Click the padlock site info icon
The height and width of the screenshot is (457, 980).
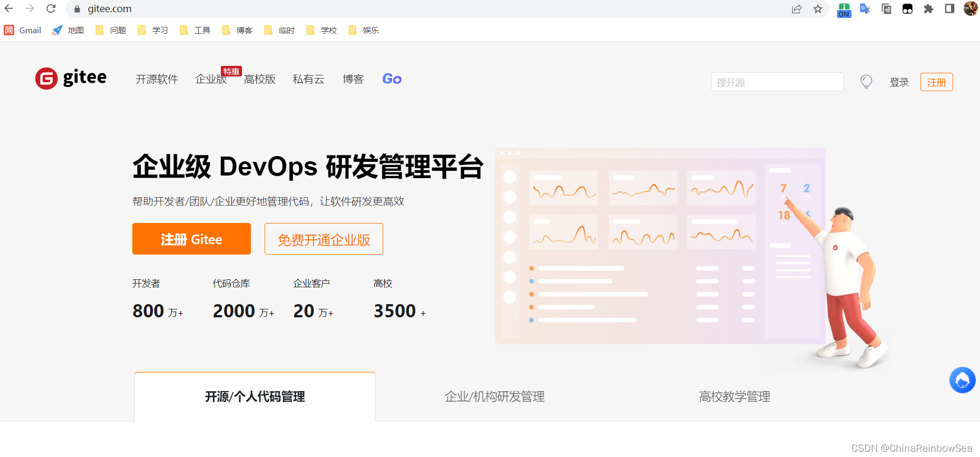77,9
